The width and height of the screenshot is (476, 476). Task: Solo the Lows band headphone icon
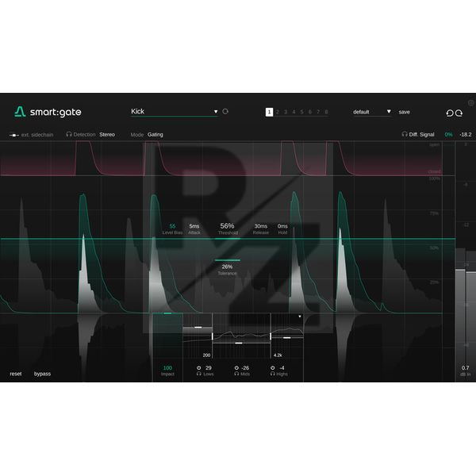[199, 374]
